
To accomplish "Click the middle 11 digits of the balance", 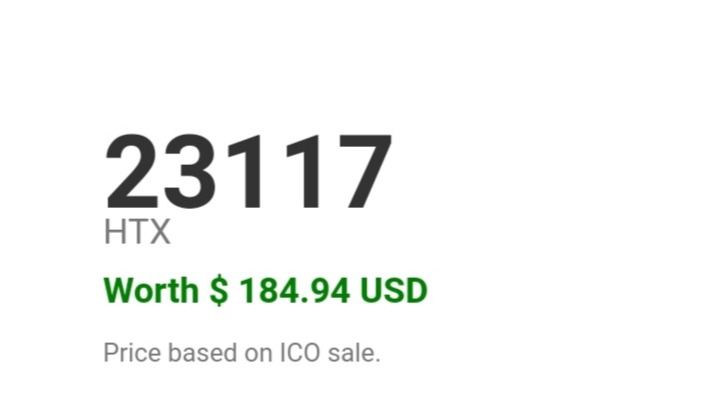I will [274, 172].
